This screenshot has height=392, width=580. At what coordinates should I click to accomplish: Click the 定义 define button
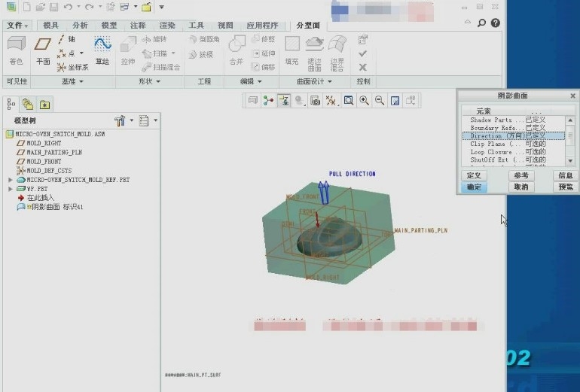coord(474,175)
